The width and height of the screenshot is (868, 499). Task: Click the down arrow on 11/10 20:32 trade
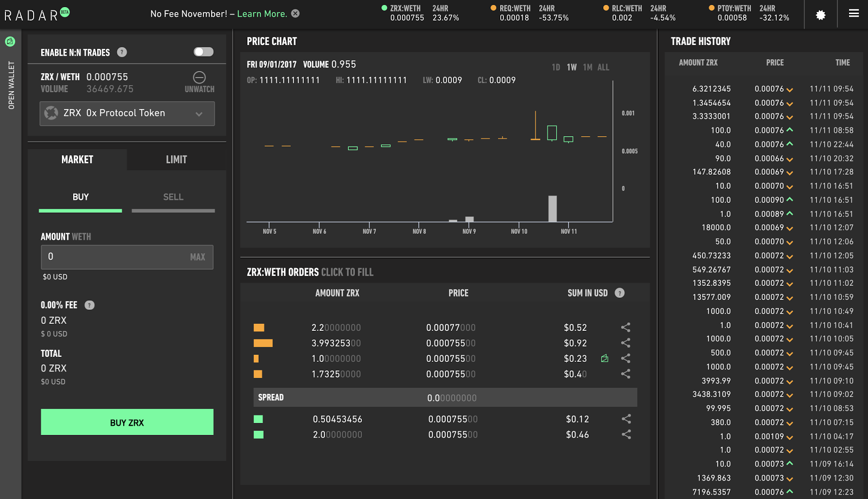click(x=789, y=159)
